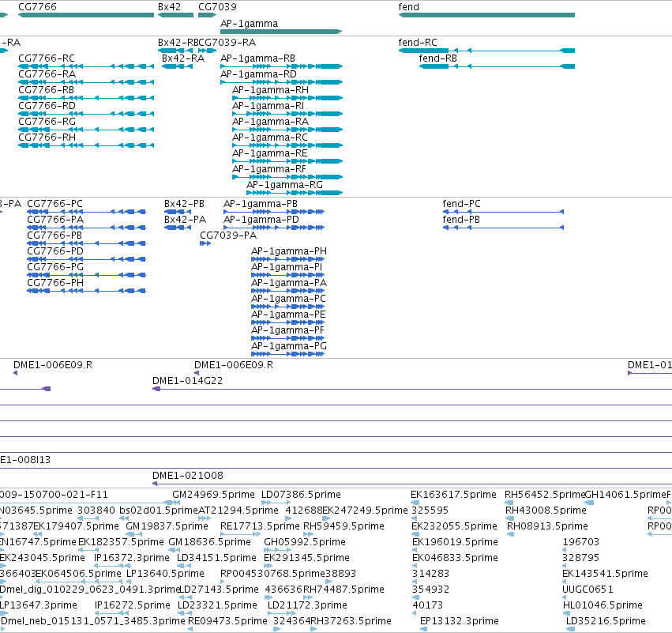The image size is (672, 633).
Task: Select the AP-1gamma-PD protein label
Action: [x=261, y=220]
